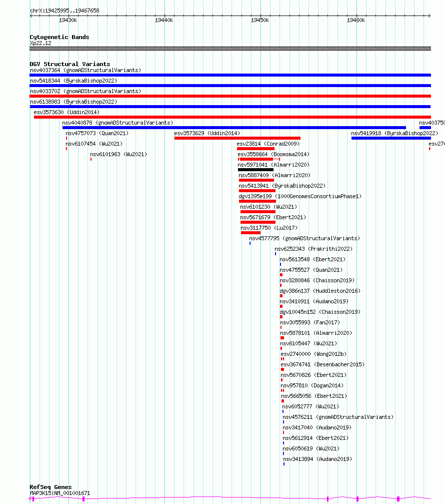Image resolution: width=445 pixels, height=504 pixels.
Task: Open nsv3055993 Fan2017 label
Action: tap(310, 322)
